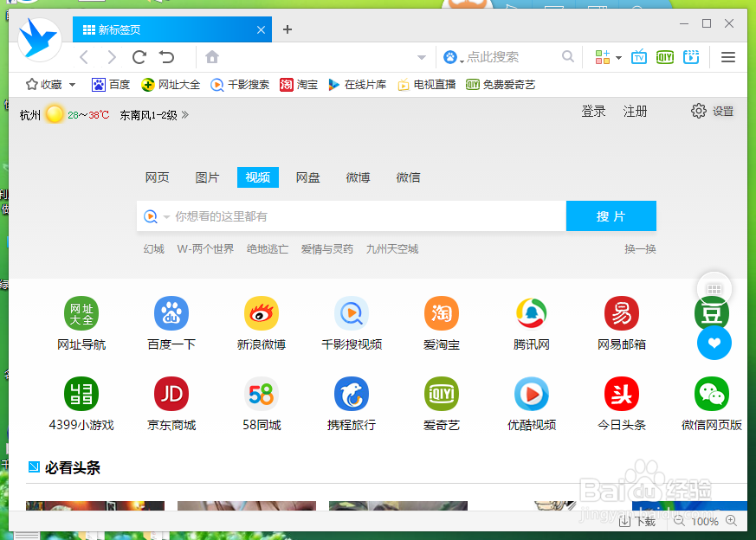Screen dimensions: 756x540
Task: Open the 网易邮箱 shortcut icon
Action: (x=622, y=313)
